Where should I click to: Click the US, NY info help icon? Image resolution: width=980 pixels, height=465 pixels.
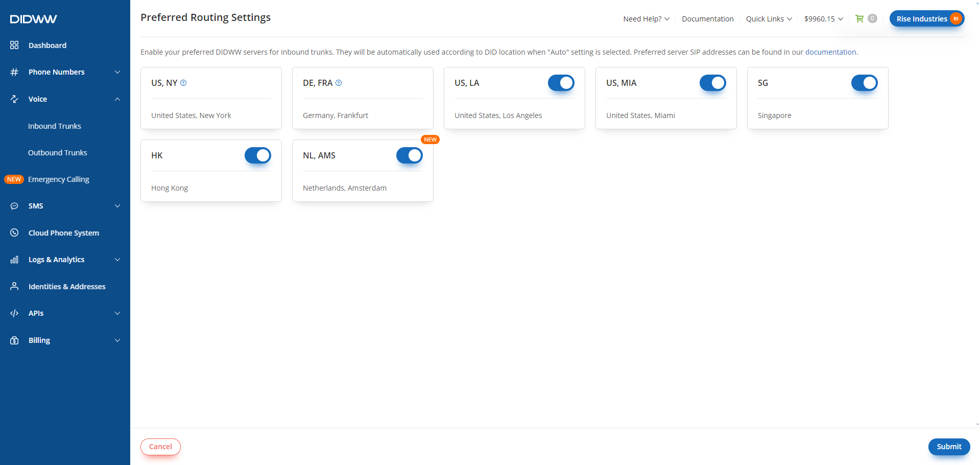[183, 83]
